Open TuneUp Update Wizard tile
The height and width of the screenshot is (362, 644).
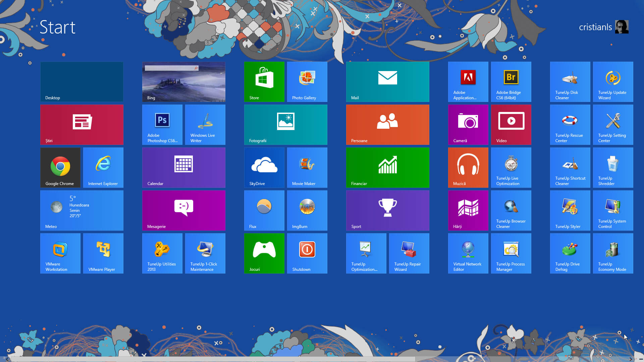613,81
